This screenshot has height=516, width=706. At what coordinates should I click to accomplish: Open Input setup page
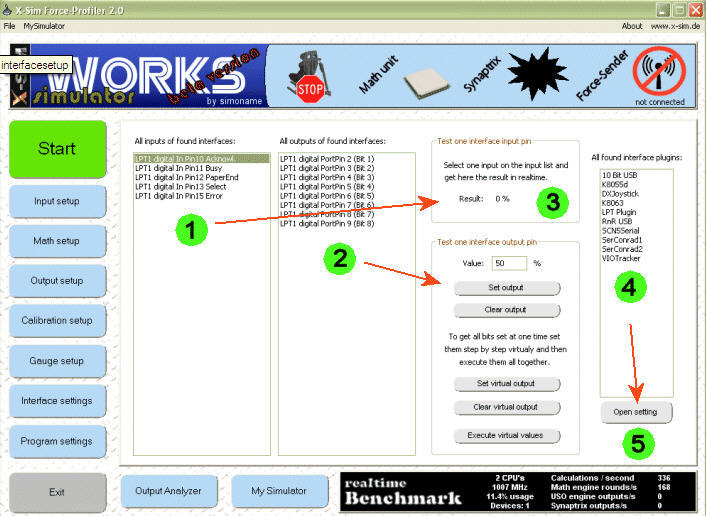coord(57,201)
